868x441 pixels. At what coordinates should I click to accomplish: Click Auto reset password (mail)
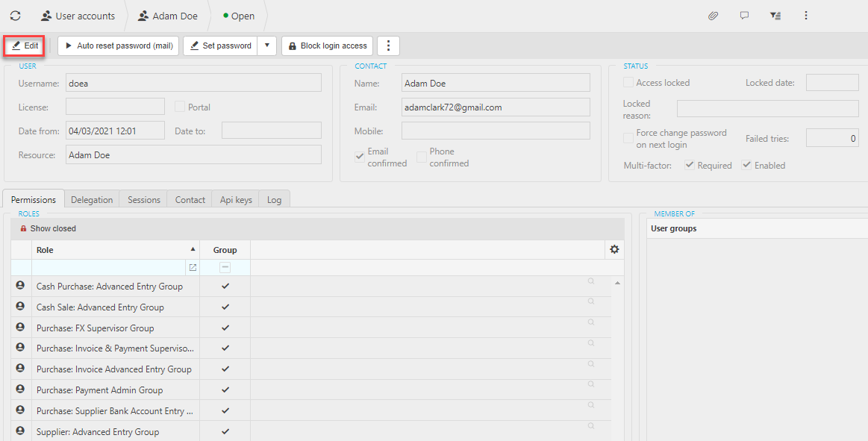(x=119, y=46)
